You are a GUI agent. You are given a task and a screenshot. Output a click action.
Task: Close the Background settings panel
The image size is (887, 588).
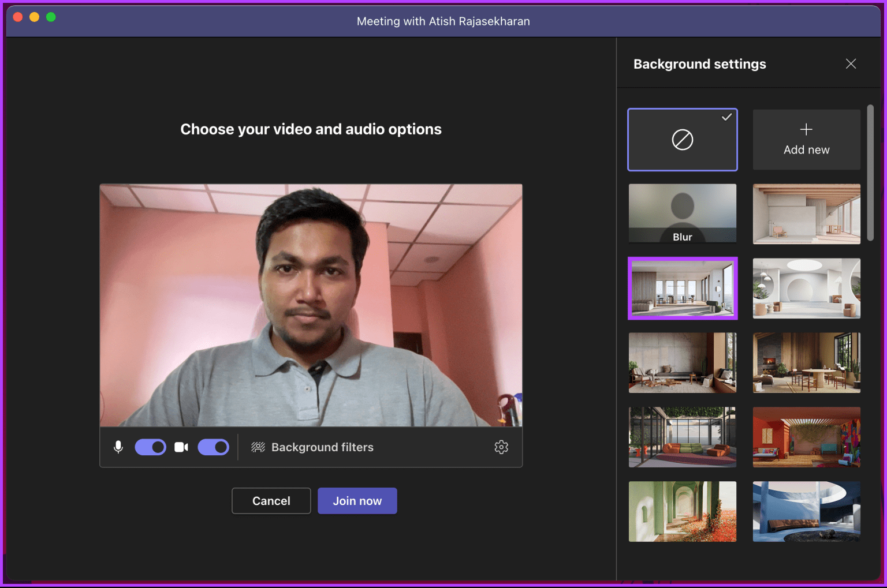click(851, 63)
